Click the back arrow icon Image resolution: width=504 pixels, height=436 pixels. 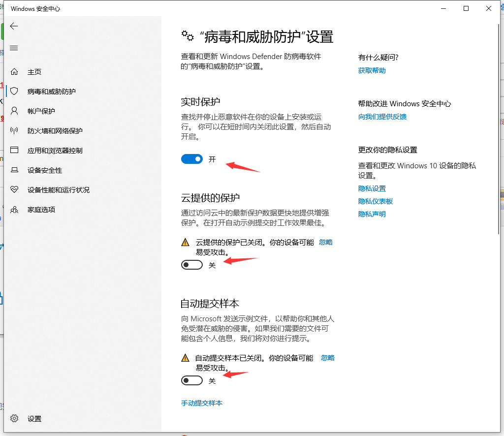click(x=14, y=27)
